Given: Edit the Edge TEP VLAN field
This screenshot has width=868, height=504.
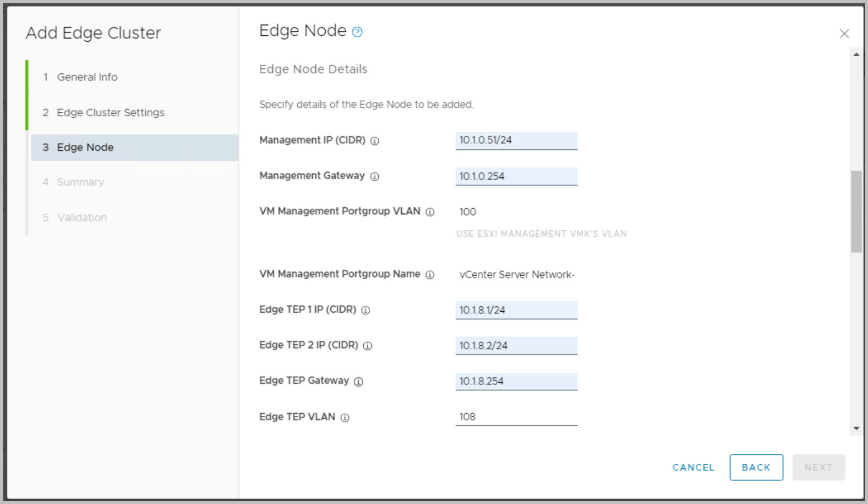Looking at the screenshot, I should pyautogui.click(x=516, y=417).
